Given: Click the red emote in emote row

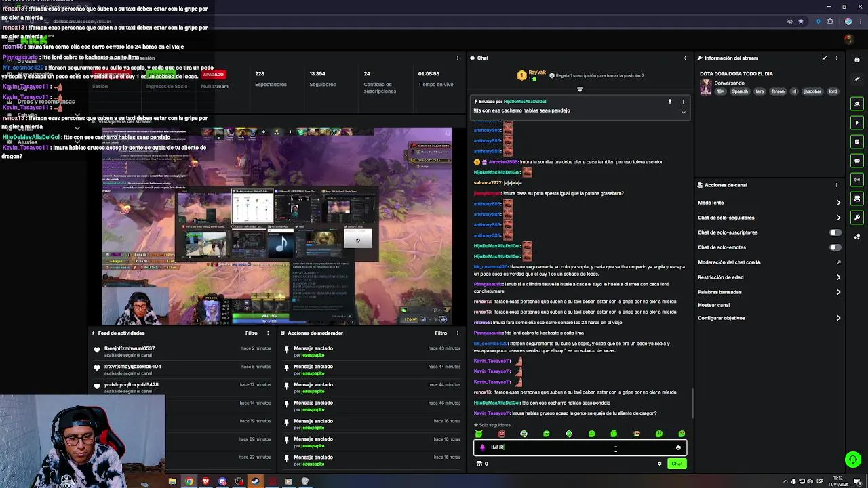Looking at the screenshot, I should (501, 434).
